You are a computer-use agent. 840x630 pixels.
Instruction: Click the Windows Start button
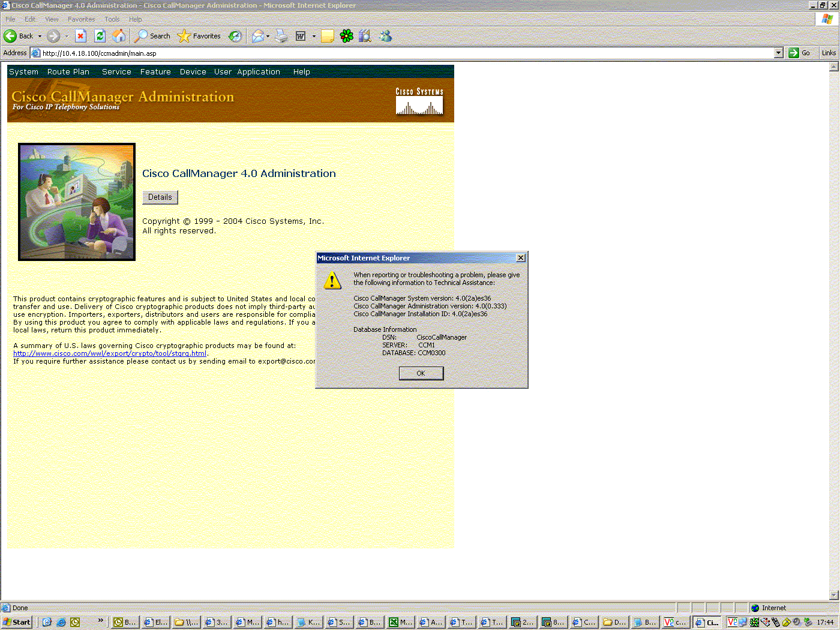[x=17, y=622]
